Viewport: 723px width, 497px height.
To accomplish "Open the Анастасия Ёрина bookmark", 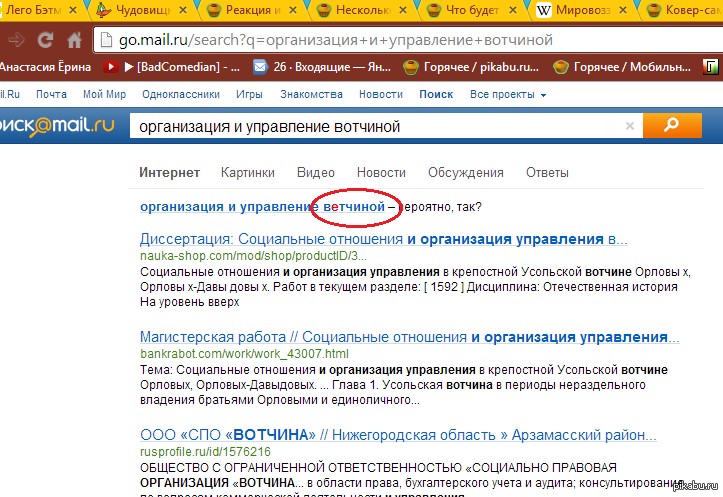I will [x=45, y=67].
